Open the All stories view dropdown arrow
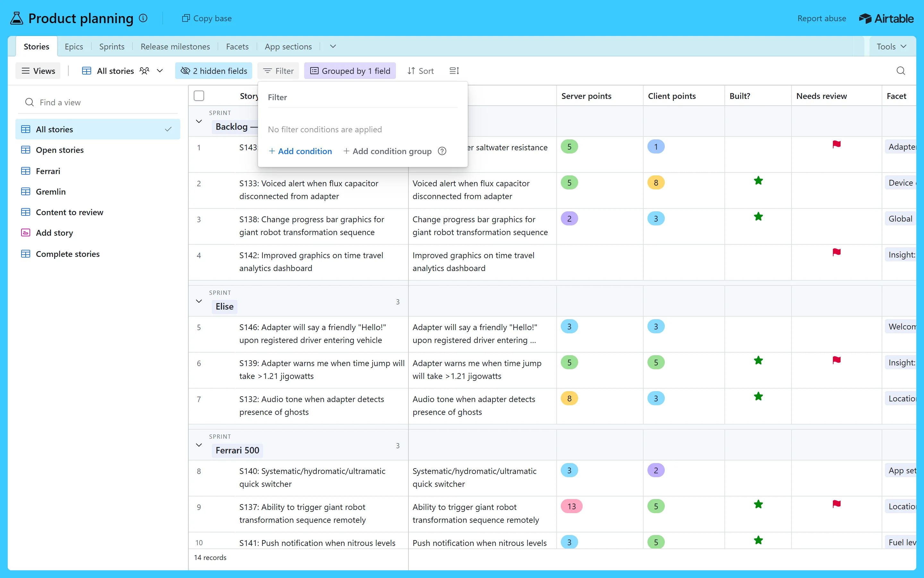Viewport: 924px width, 578px height. (160, 71)
